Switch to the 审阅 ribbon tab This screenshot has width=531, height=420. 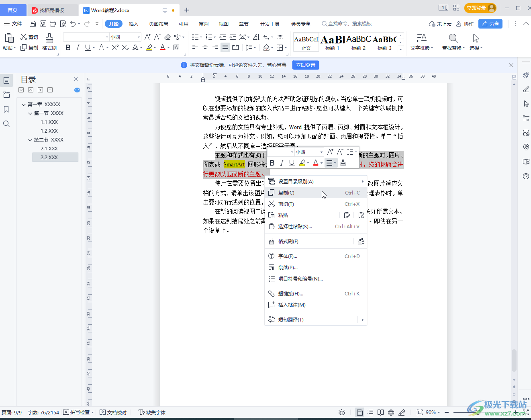click(204, 24)
